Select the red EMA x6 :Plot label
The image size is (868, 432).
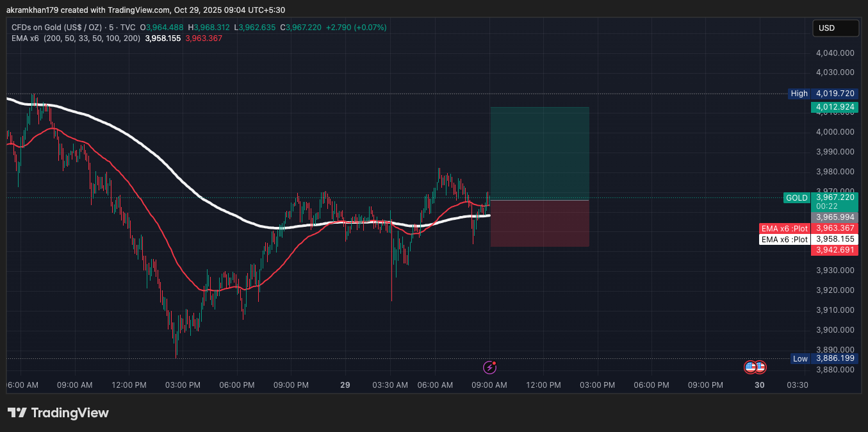784,228
